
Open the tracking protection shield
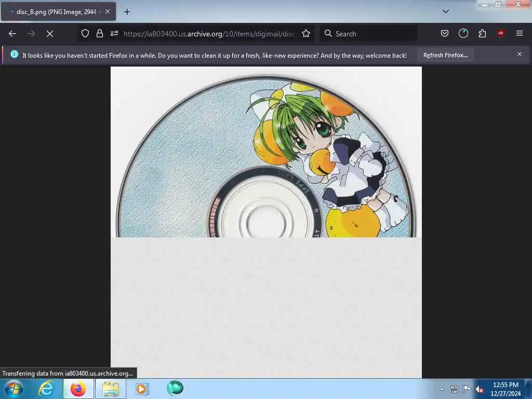point(85,33)
